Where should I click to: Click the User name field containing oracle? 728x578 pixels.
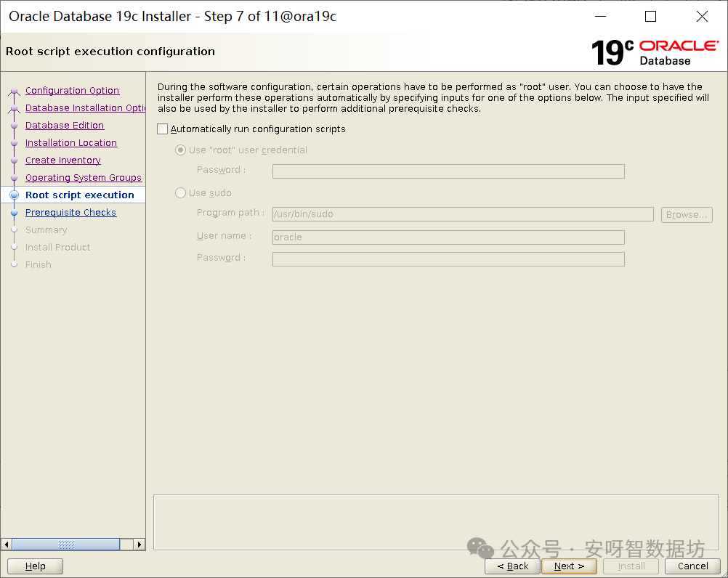448,237
